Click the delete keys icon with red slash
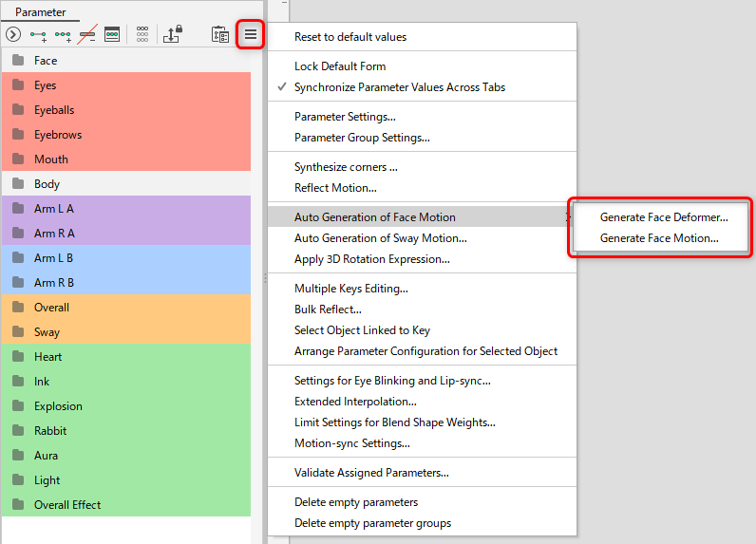 pyautogui.click(x=87, y=34)
